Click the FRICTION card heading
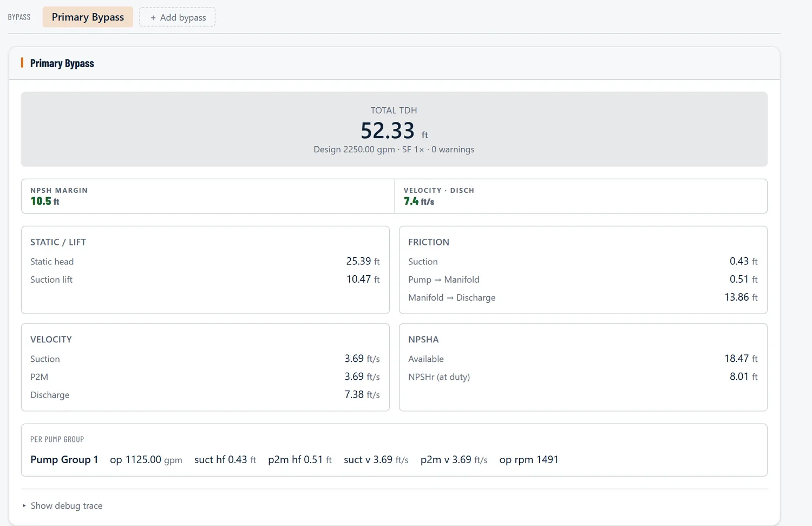 point(429,242)
